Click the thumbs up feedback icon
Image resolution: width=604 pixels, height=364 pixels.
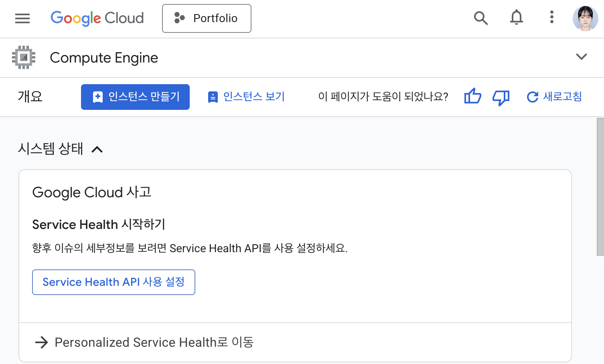point(472,97)
